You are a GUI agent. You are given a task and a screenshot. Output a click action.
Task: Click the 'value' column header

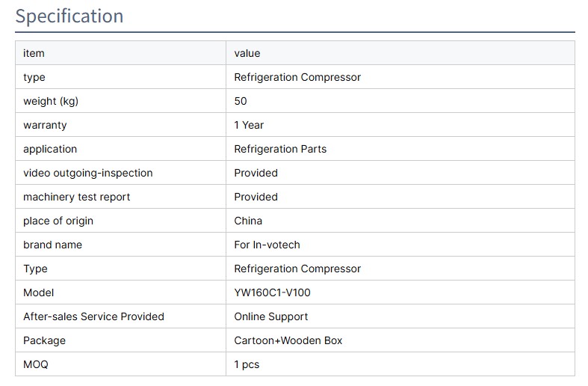(x=247, y=53)
